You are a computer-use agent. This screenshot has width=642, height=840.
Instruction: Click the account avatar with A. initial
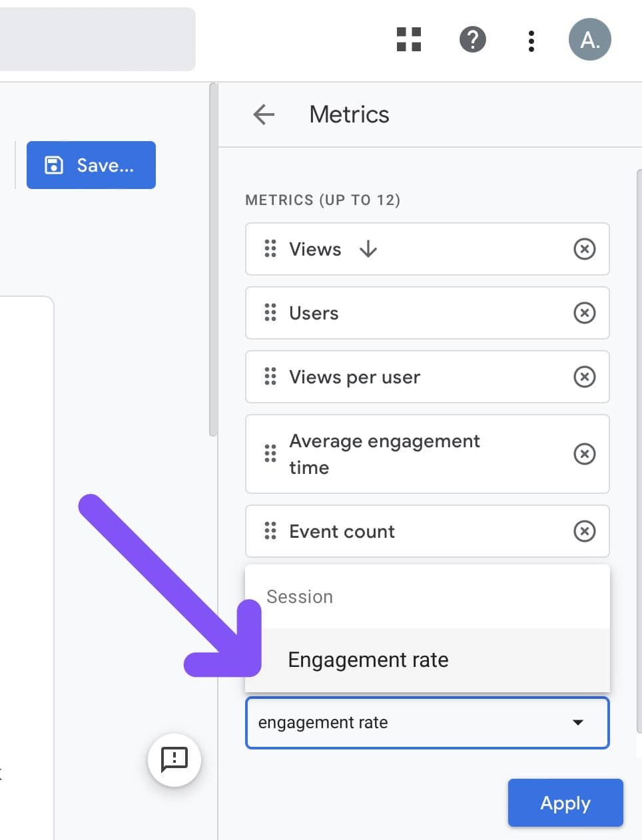coord(589,40)
